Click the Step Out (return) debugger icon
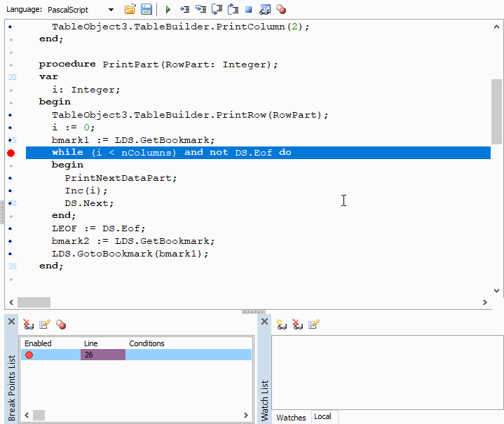 pyautogui.click(x=233, y=9)
